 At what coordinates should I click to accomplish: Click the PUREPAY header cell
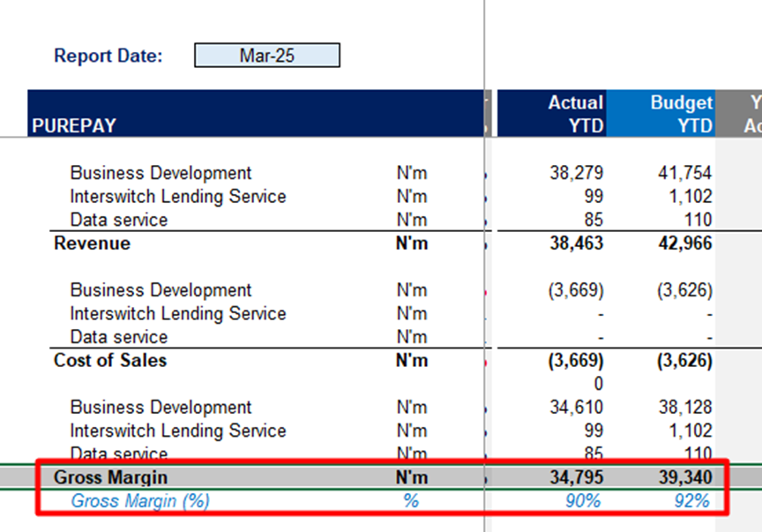point(74,125)
